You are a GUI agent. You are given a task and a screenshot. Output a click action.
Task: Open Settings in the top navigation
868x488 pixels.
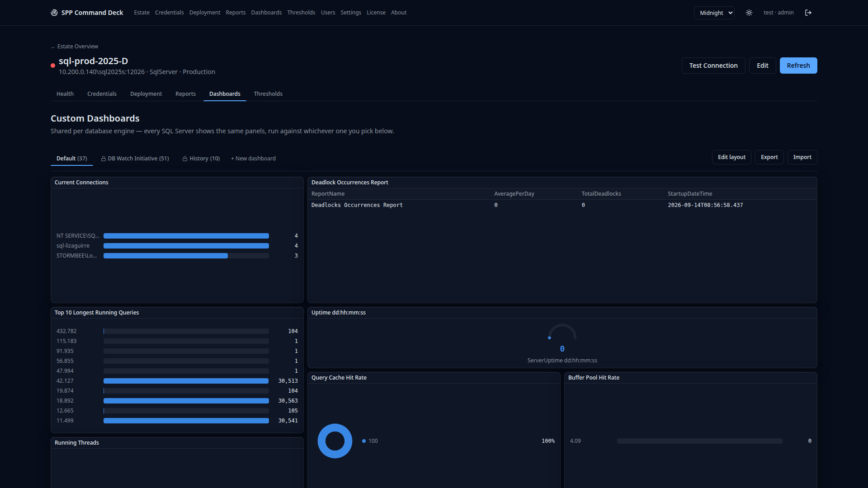tap(351, 13)
